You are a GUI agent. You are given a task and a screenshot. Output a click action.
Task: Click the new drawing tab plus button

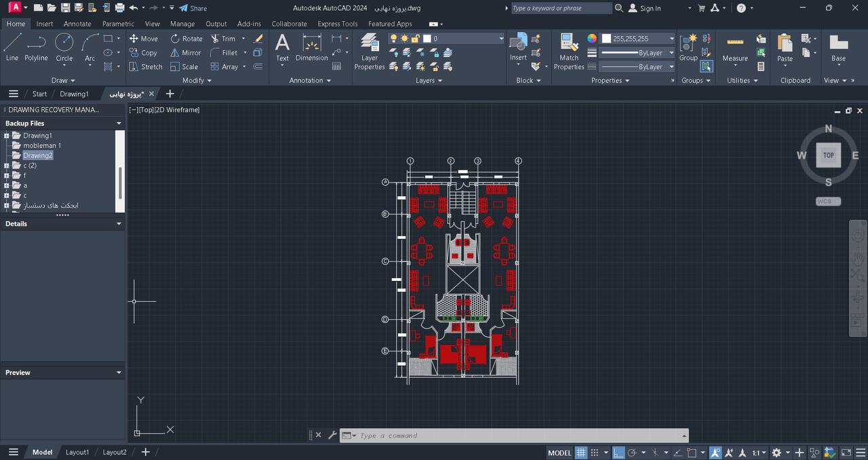point(170,94)
